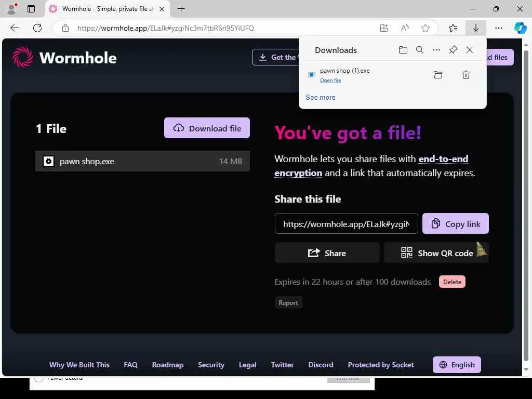Click the browser address bar URL

click(x=166, y=28)
